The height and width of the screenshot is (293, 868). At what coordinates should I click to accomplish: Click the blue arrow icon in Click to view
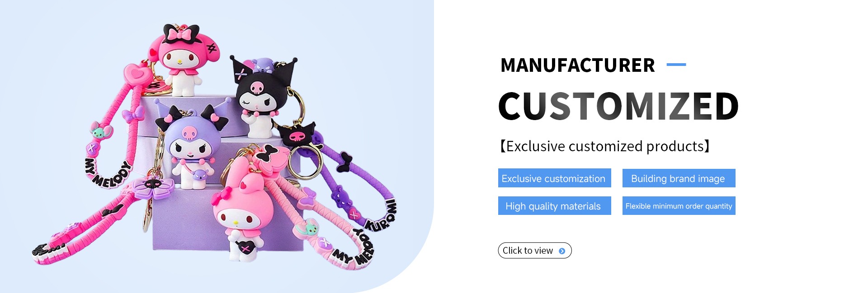tap(562, 251)
